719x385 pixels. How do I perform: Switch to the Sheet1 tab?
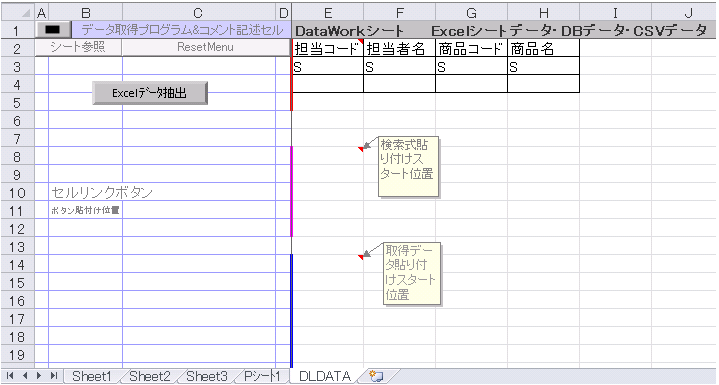tap(92, 376)
